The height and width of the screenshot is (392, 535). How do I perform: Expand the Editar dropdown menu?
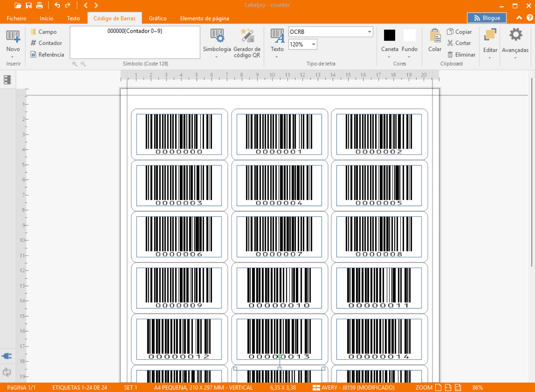tap(489, 58)
